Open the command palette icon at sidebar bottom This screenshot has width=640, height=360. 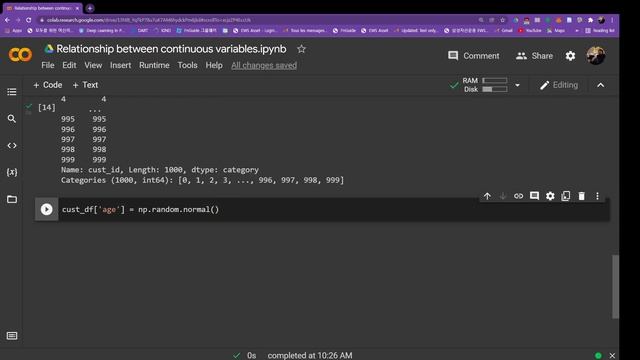coord(12,336)
